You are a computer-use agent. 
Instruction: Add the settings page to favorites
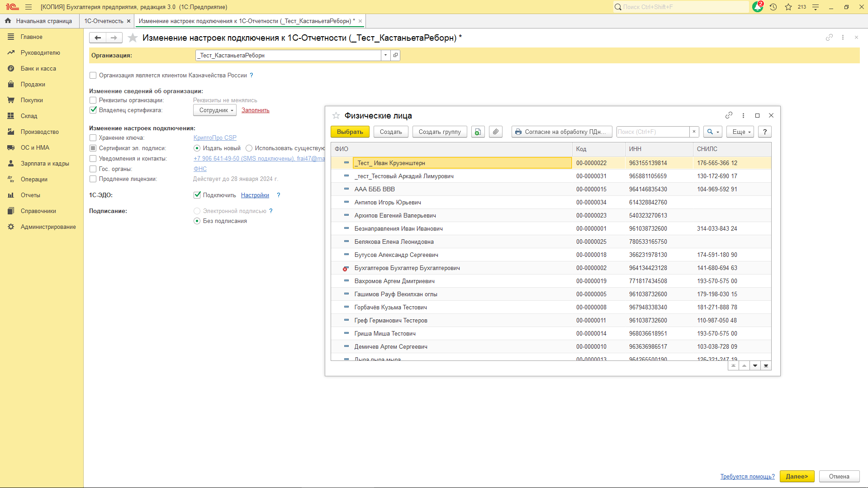click(133, 38)
